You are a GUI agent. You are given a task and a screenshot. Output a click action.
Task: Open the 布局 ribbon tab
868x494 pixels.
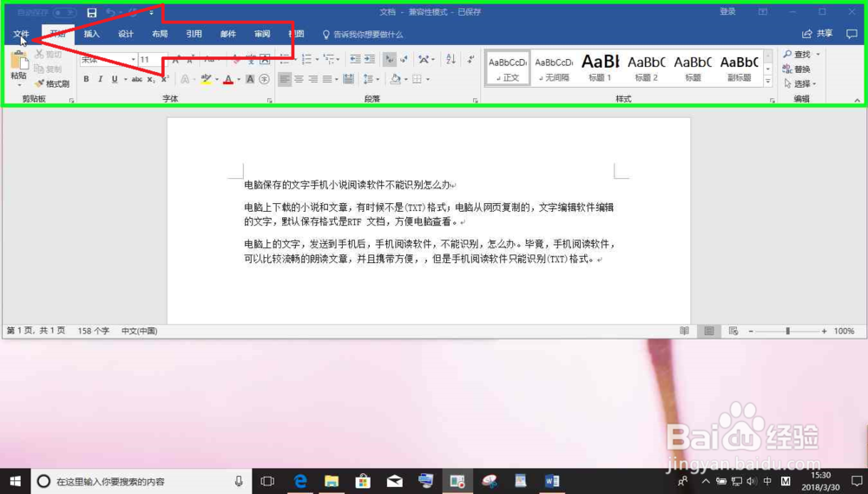pyautogui.click(x=160, y=34)
